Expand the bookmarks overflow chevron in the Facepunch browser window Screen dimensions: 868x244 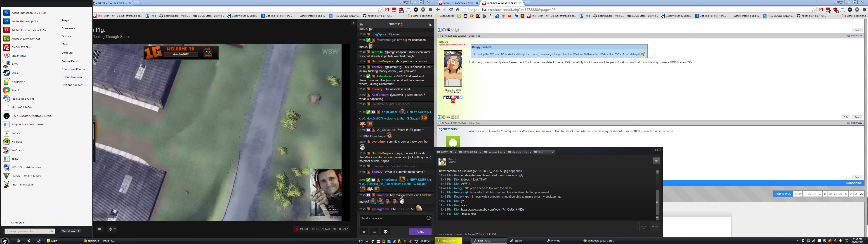[x=838, y=16]
